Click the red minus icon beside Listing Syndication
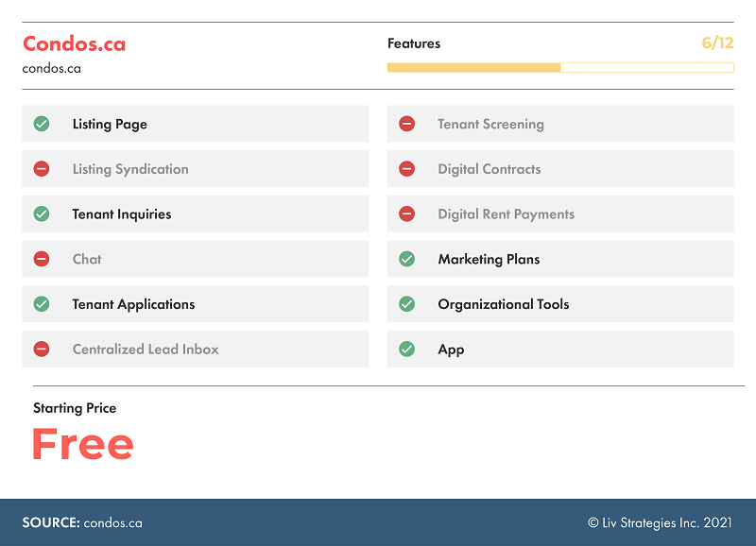This screenshot has width=756, height=546. 42,169
